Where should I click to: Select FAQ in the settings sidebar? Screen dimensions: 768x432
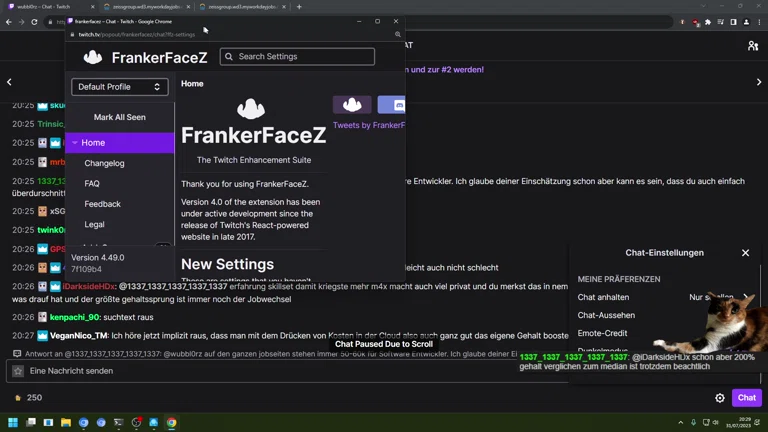[x=92, y=184]
